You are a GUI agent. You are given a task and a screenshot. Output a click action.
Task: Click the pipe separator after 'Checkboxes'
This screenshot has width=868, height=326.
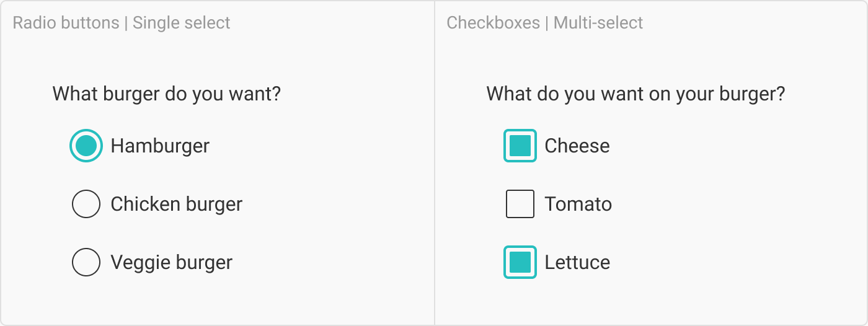547,23
